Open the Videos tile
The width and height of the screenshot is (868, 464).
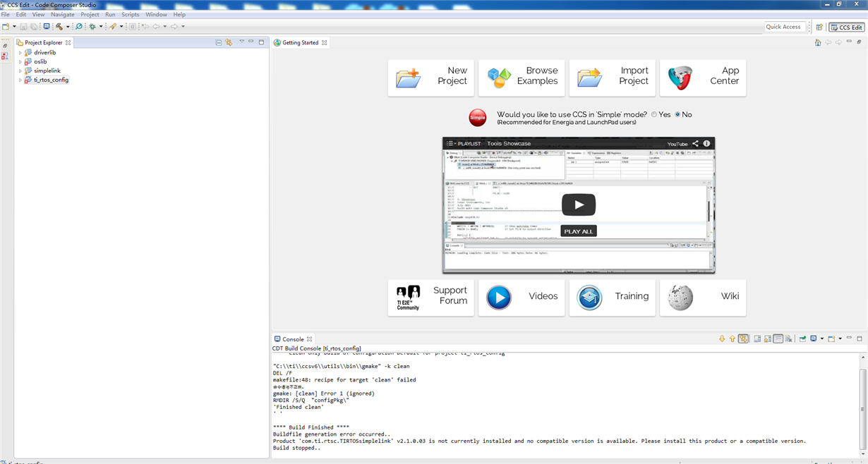pos(522,298)
